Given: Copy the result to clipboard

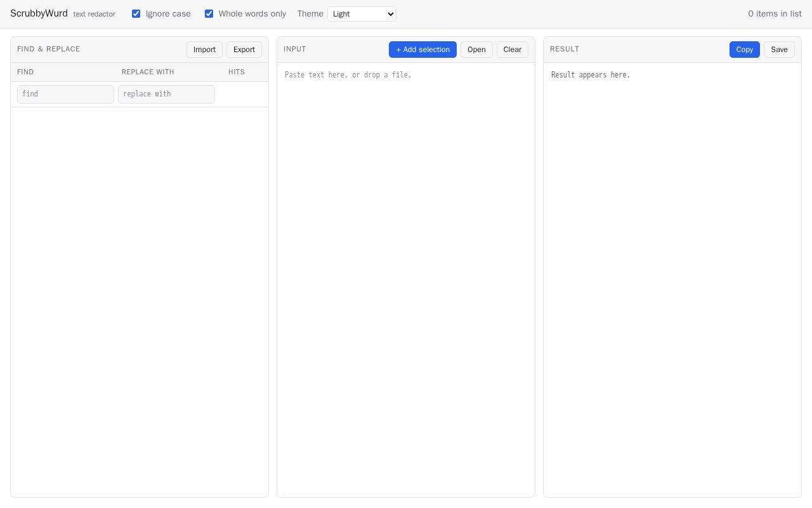Looking at the screenshot, I should click(x=745, y=50).
